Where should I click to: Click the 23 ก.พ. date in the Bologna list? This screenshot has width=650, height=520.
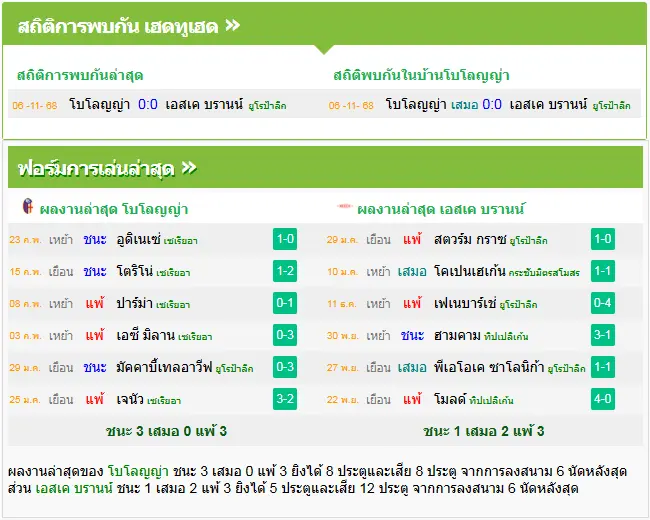(x=25, y=240)
